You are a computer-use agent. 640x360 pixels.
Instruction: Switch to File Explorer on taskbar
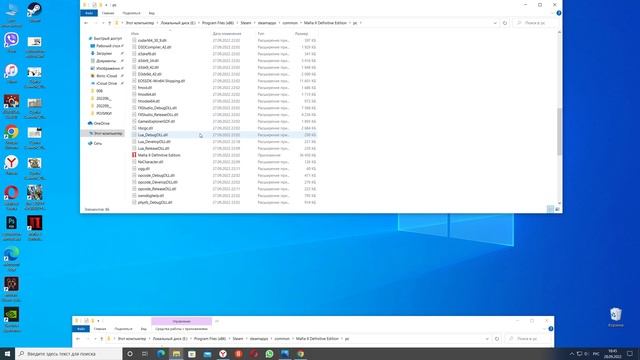[x=176, y=354]
